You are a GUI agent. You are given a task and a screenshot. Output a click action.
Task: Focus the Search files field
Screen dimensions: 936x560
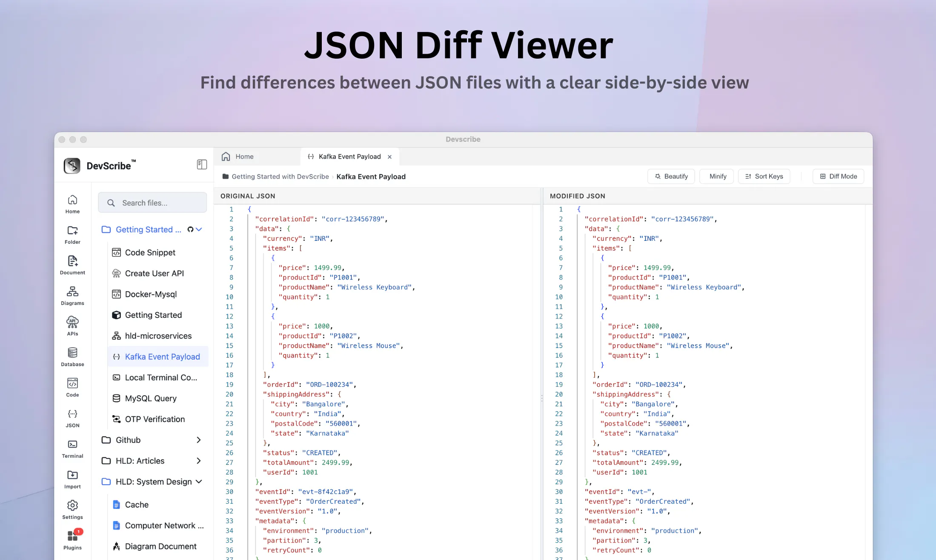point(152,203)
